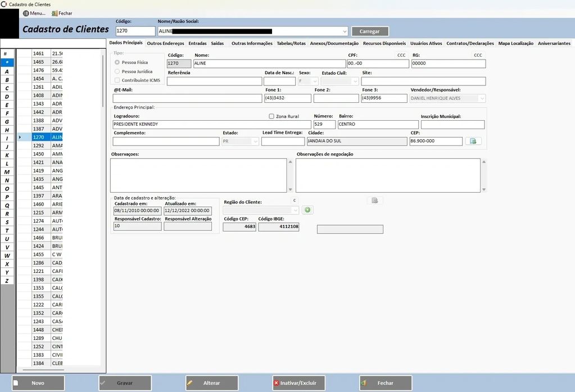Image resolution: width=575 pixels, height=392 pixels.
Task: Open the globe Menu item in toolbar
Action: point(34,13)
